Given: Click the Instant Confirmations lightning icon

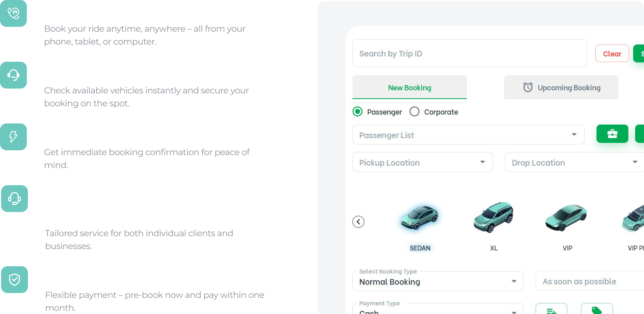Looking at the screenshot, I should 13,137.
